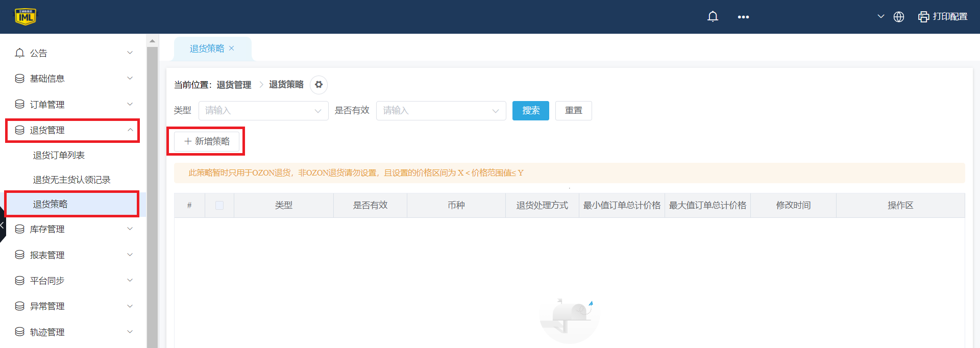
Task: Click the database icon beside 报表管理
Action: pos(20,255)
